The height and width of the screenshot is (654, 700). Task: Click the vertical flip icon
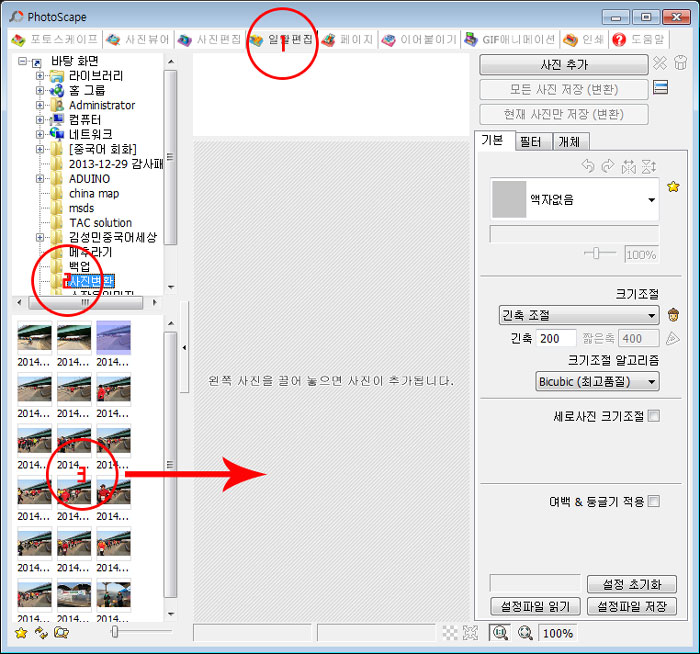(x=649, y=167)
